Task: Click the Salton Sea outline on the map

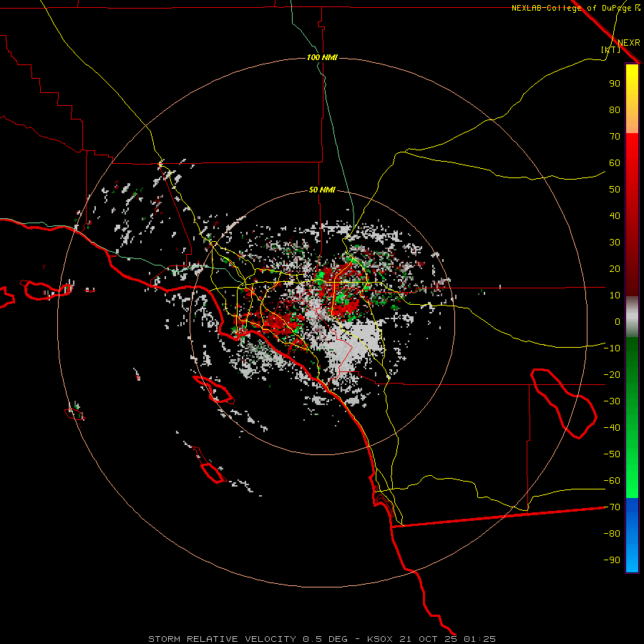Action: click(564, 404)
